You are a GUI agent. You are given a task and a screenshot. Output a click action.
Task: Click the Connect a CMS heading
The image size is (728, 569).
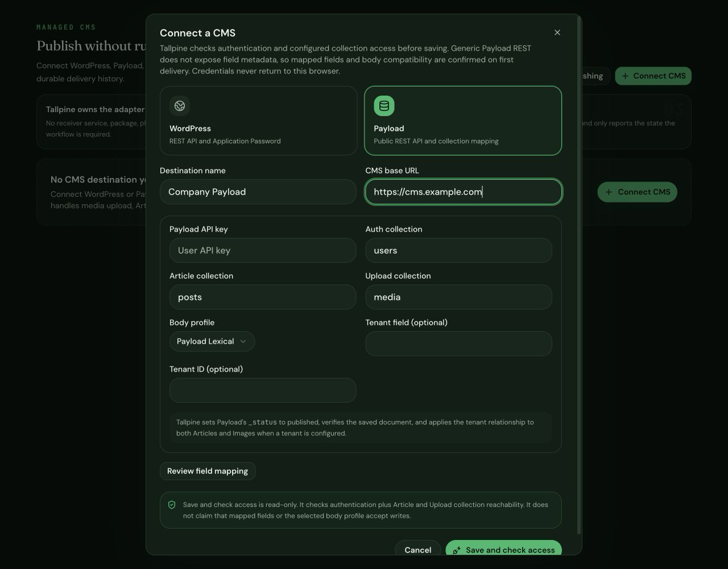coord(197,33)
